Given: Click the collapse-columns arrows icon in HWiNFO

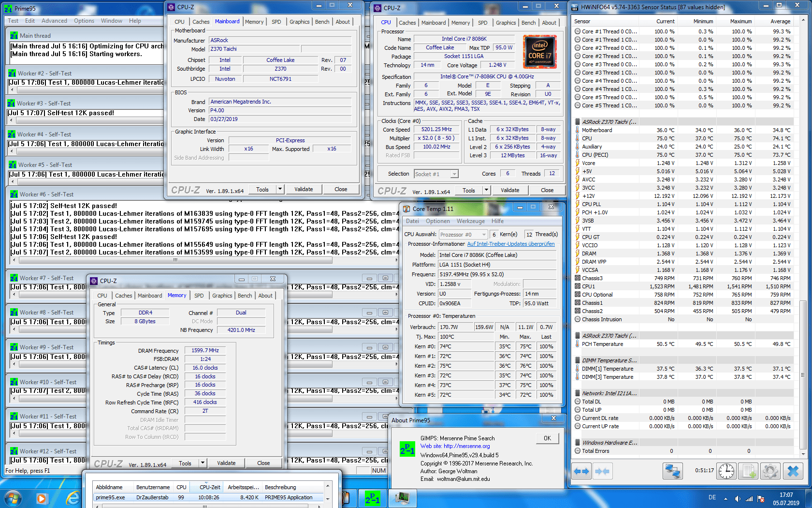Looking at the screenshot, I should pos(602,471).
